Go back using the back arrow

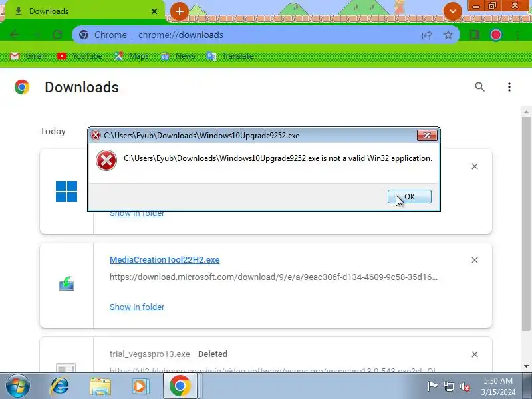(x=15, y=35)
